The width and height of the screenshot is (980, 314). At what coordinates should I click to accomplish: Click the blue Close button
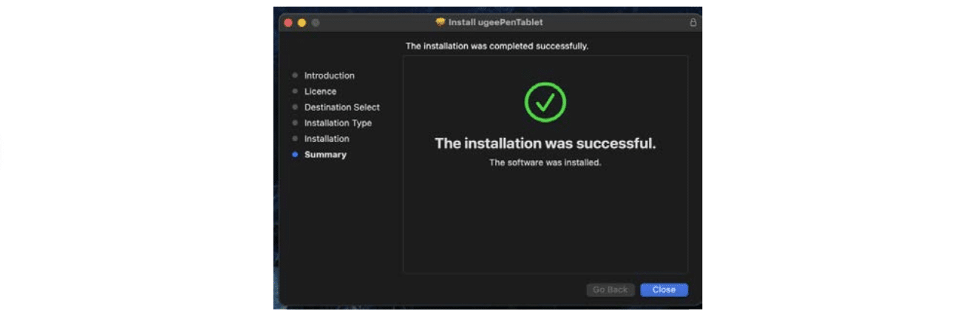coord(664,290)
